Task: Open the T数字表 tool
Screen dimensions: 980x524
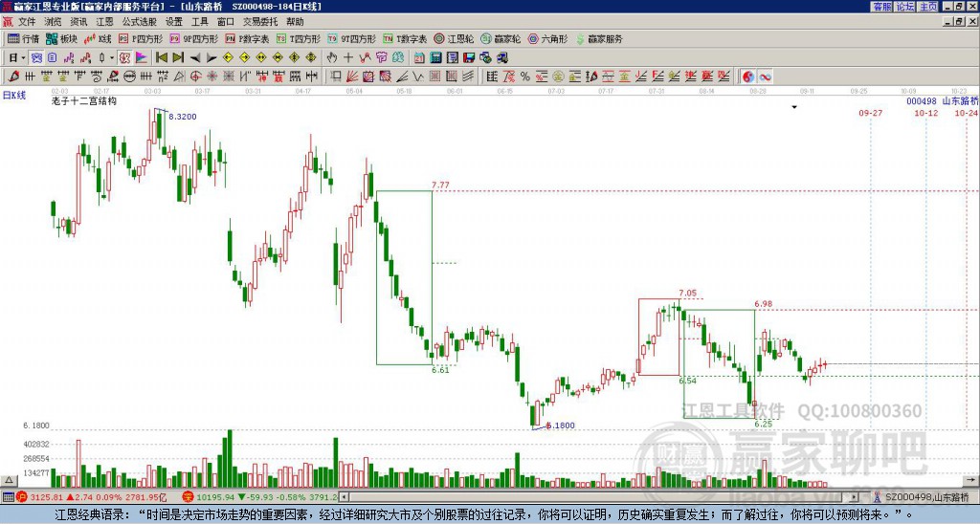Action: pyautogui.click(x=405, y=38)
